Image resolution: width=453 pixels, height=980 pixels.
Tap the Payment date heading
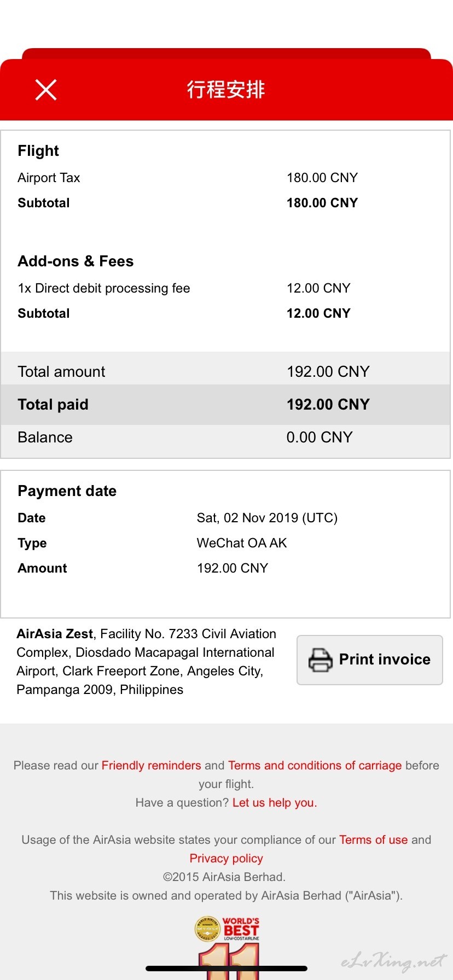coord(67,491)
